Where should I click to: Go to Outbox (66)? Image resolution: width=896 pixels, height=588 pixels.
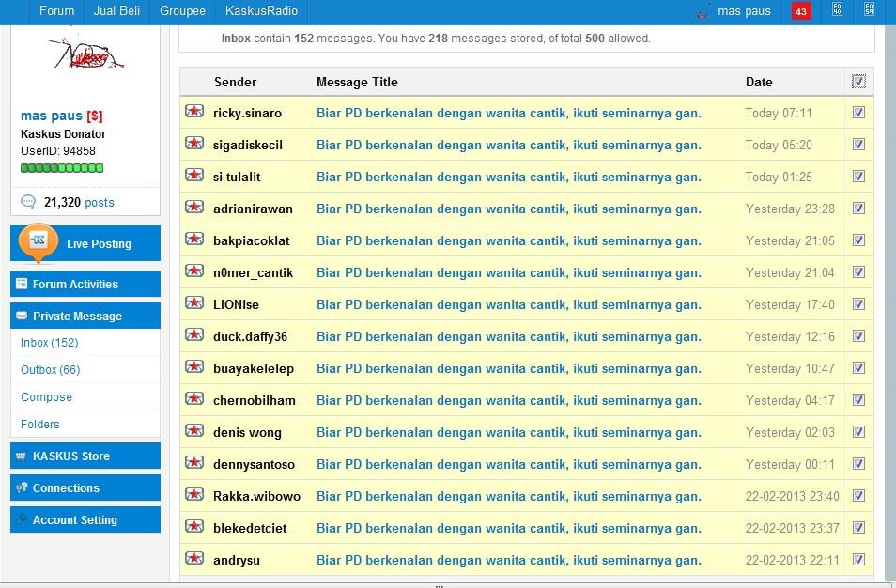[51, 370]
